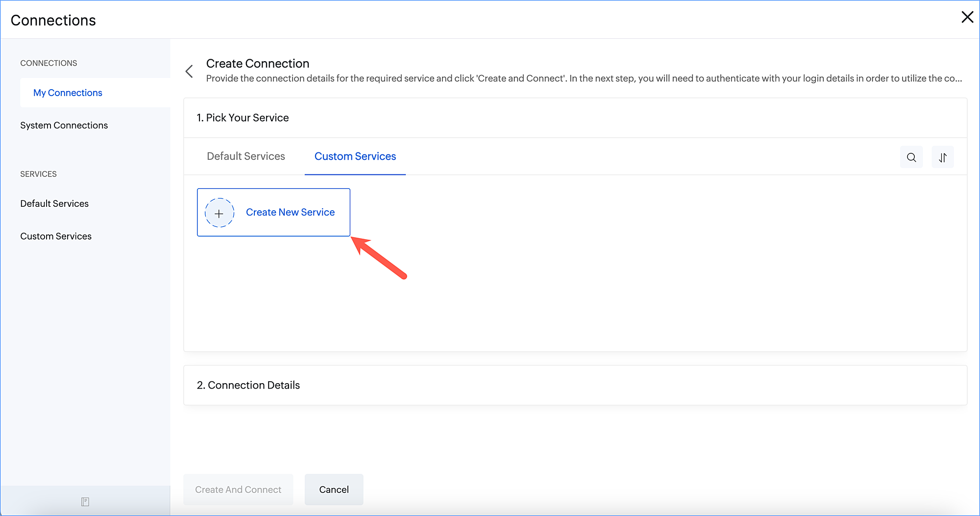980x516 pixels.
Task: Switch to the Default Services tab
Action: [x=245, y=156]
